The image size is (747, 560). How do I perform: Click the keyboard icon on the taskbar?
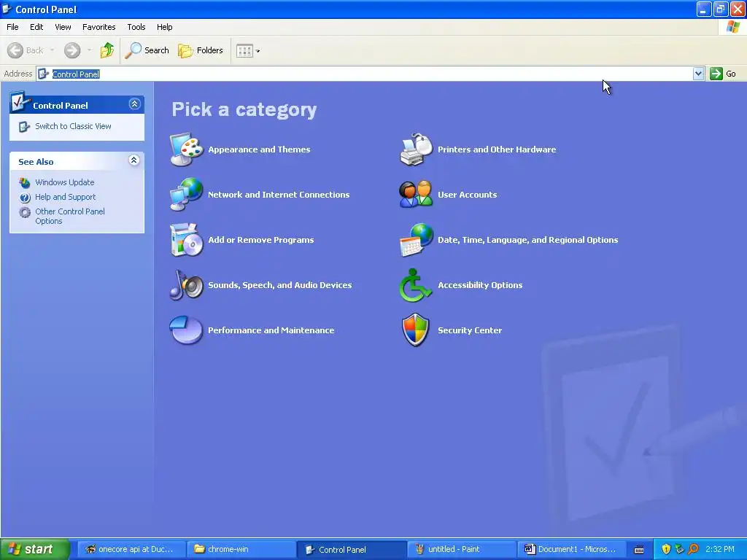[x=639, y=550]
